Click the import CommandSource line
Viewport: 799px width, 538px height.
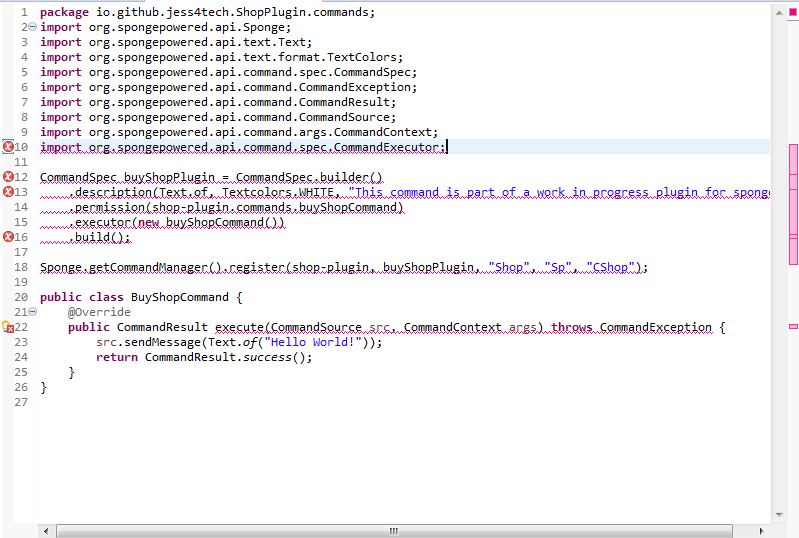pos(218,117)
